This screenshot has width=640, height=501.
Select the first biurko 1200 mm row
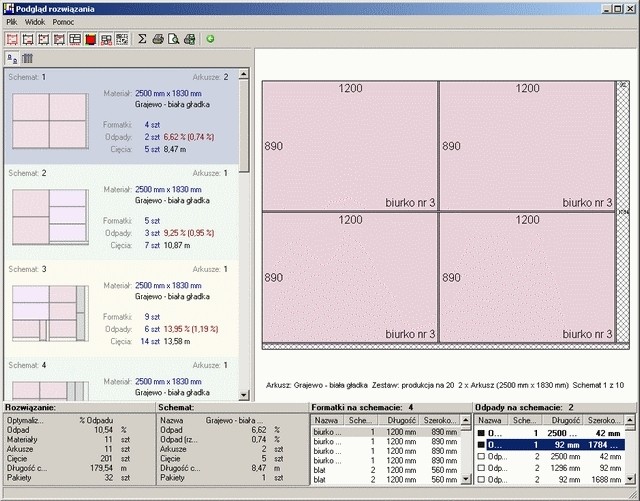pos(386,432)
